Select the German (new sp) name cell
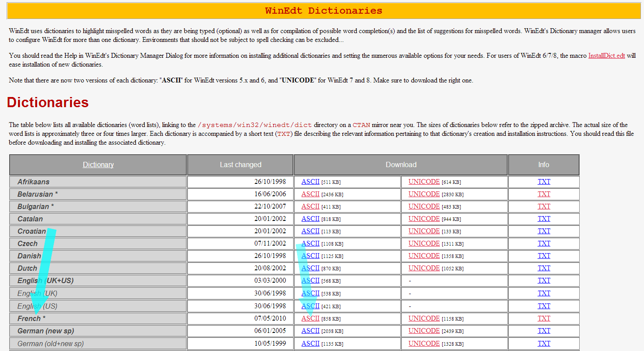 coord(98,331)
